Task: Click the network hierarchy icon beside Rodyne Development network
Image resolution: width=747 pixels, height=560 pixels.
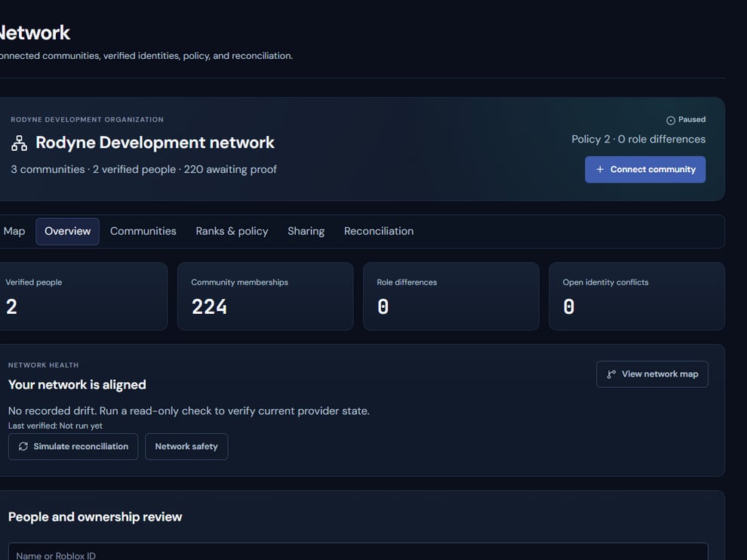Action: (19, 143)
